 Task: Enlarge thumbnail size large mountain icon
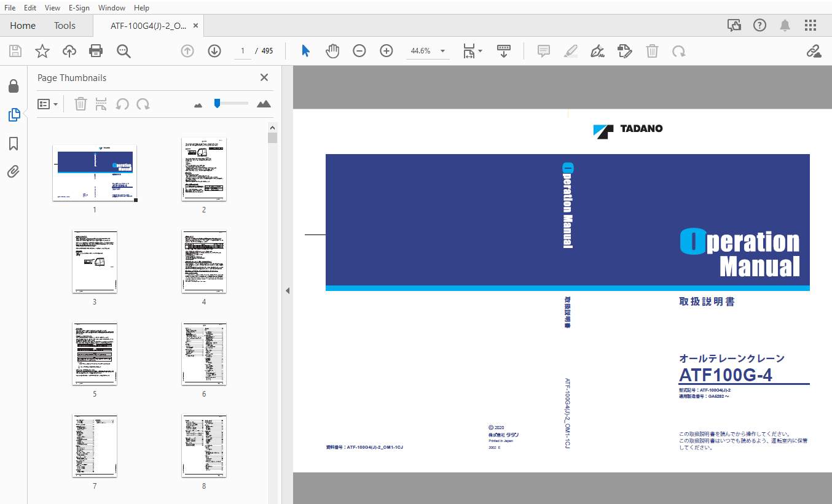tap(264, 104)
